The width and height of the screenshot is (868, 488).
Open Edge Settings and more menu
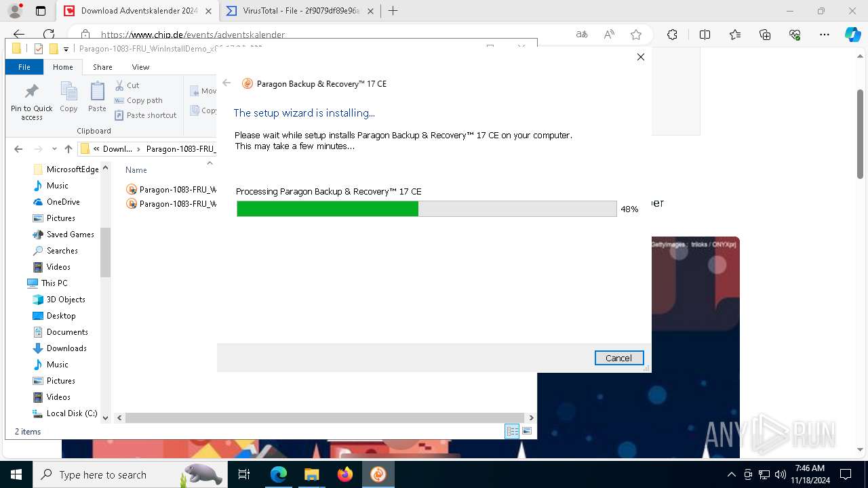pyautogui.click(x=825, y=35)
